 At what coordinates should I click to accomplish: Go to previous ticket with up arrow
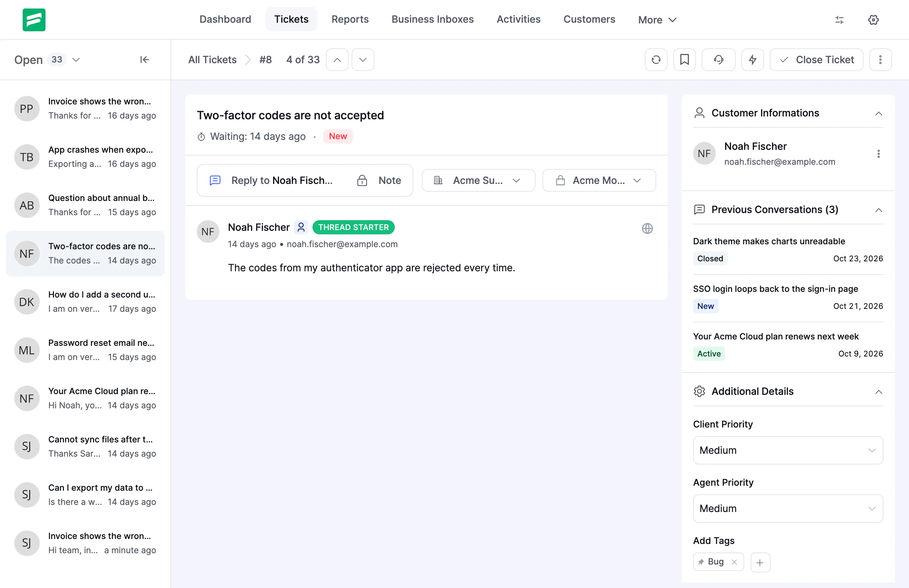tap(337, 60)
